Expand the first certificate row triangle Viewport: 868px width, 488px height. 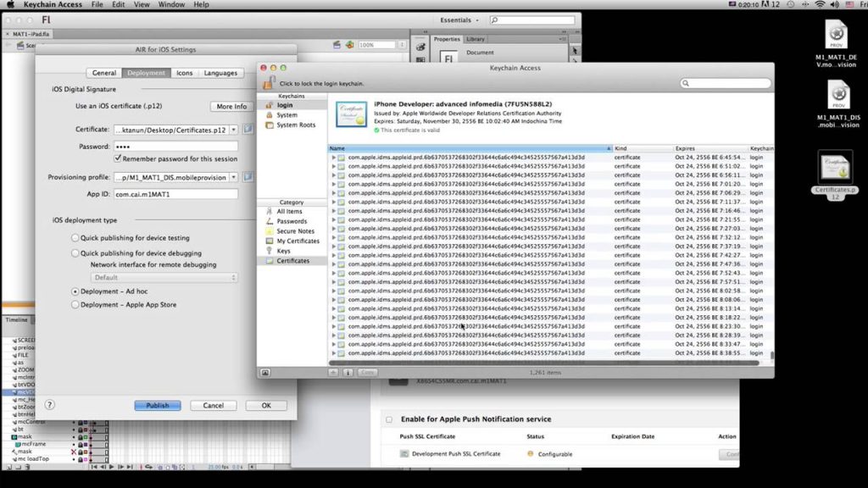coord(334,158)
